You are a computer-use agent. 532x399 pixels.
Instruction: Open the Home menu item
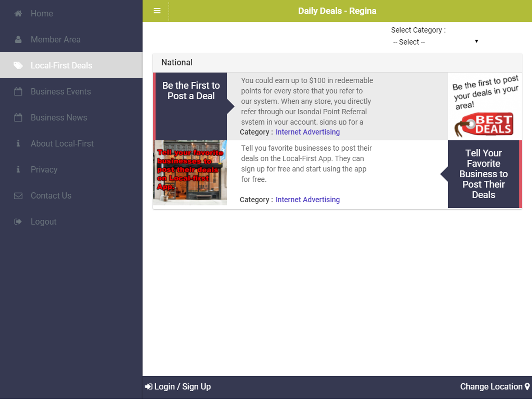(71, 13)
